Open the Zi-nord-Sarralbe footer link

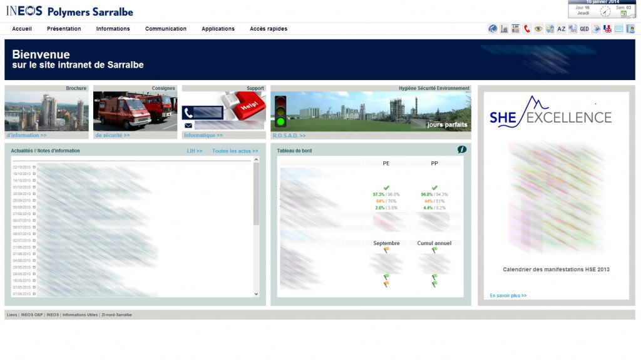(116, 315)
